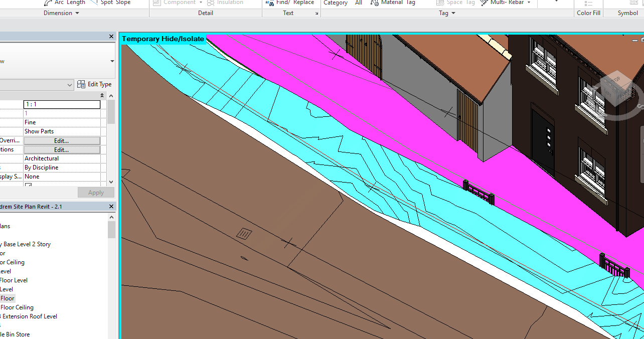644x339 pixels.
Task: Select the By Discipline value
Action: click(62, 167)
